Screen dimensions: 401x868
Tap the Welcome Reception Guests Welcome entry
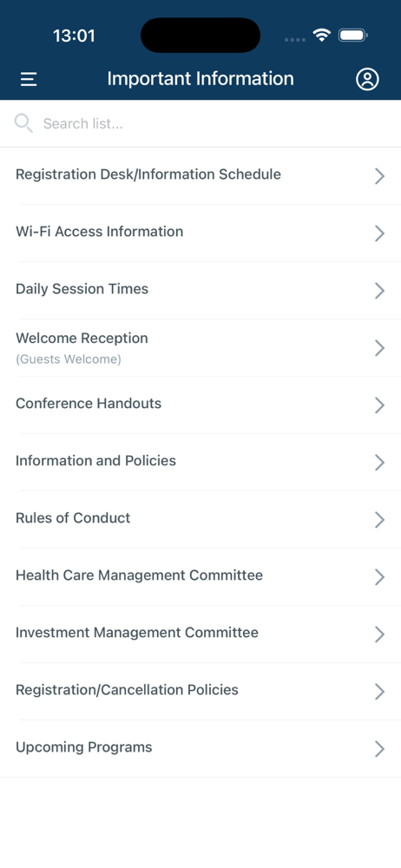pyautogui.click(x=200, y=348)
